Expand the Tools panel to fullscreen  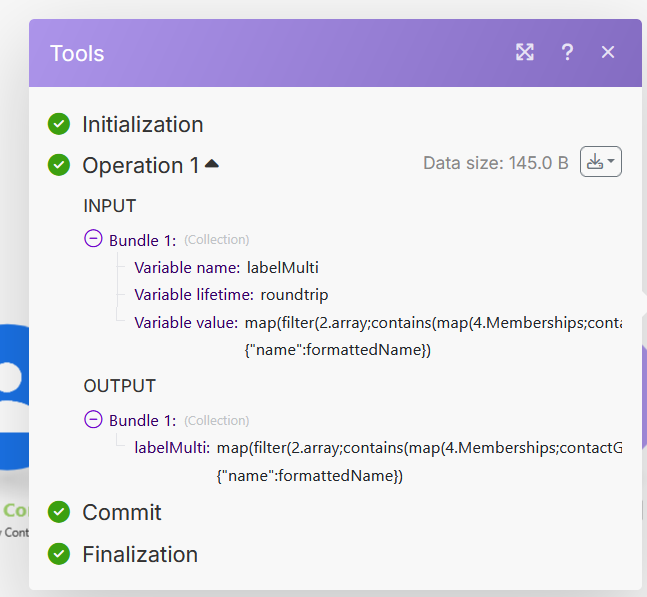point(525,52)
